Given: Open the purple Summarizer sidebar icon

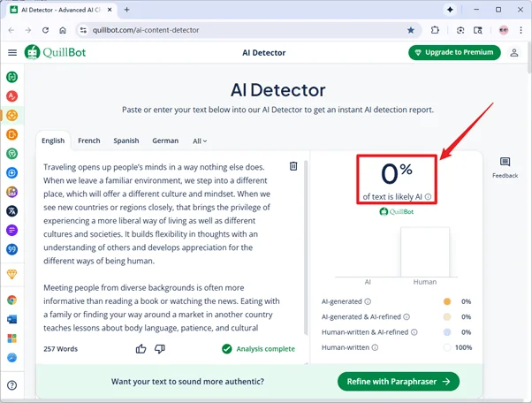Looking at the screenshot, I should click(11, 231).
